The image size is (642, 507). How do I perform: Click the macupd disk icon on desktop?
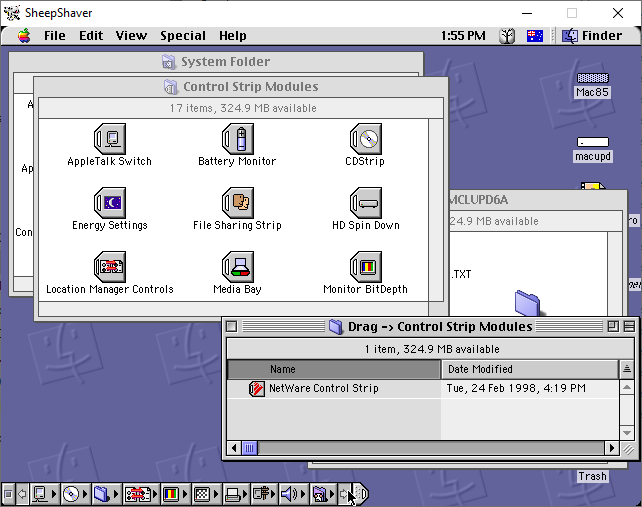592,142
